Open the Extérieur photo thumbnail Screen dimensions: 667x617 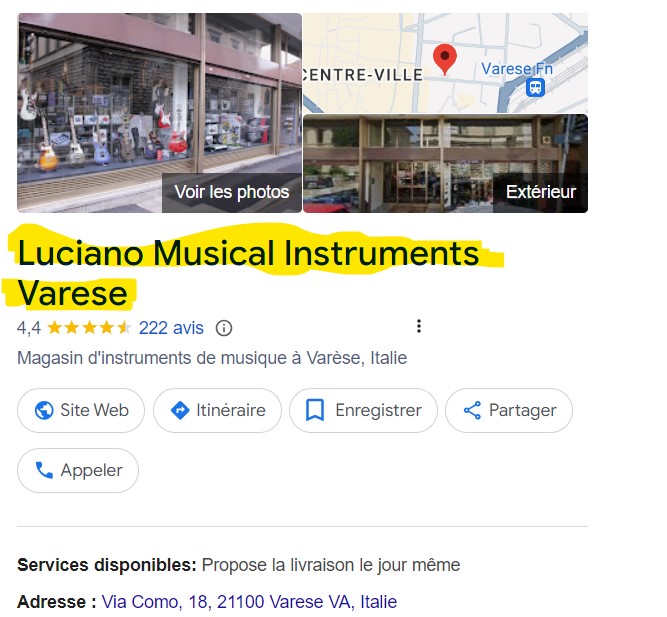tap(445, 163)
